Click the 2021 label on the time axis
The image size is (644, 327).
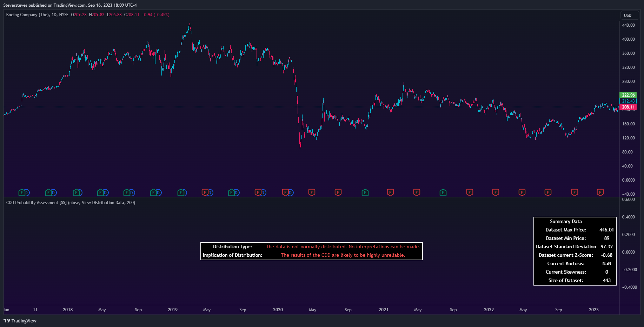(384, 310)
